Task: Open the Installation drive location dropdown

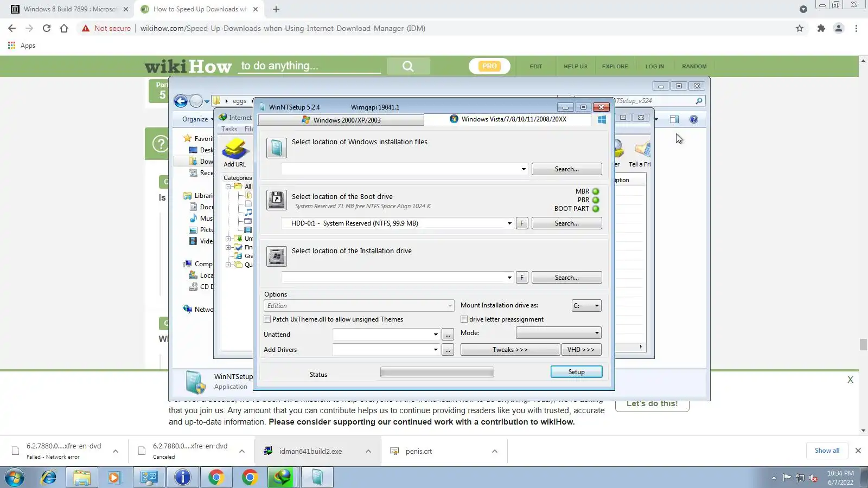Action: pyautogui.click(x=509, y=278)
